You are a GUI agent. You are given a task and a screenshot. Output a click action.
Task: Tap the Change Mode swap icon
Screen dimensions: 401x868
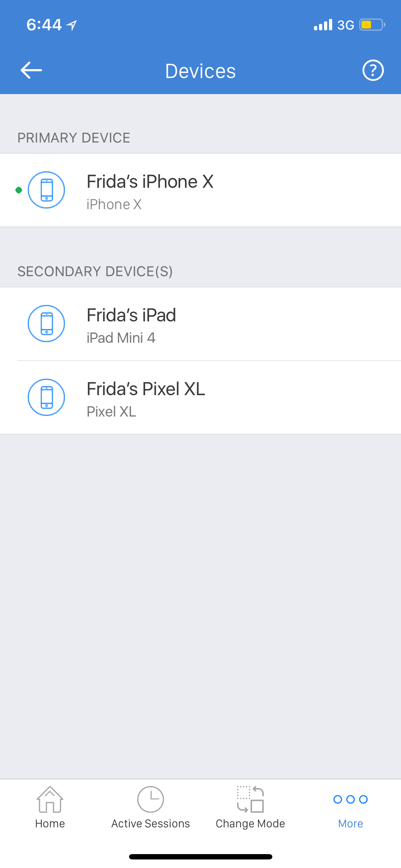tap(250, 799)
